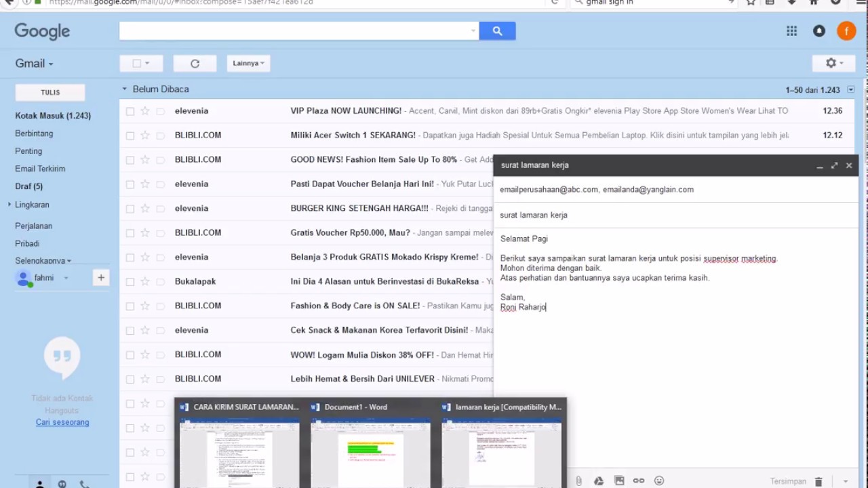Tick checkbox for Fashion & Body Care email
The width and height of the screenshot is (868, 488).
tap(130, 306)
